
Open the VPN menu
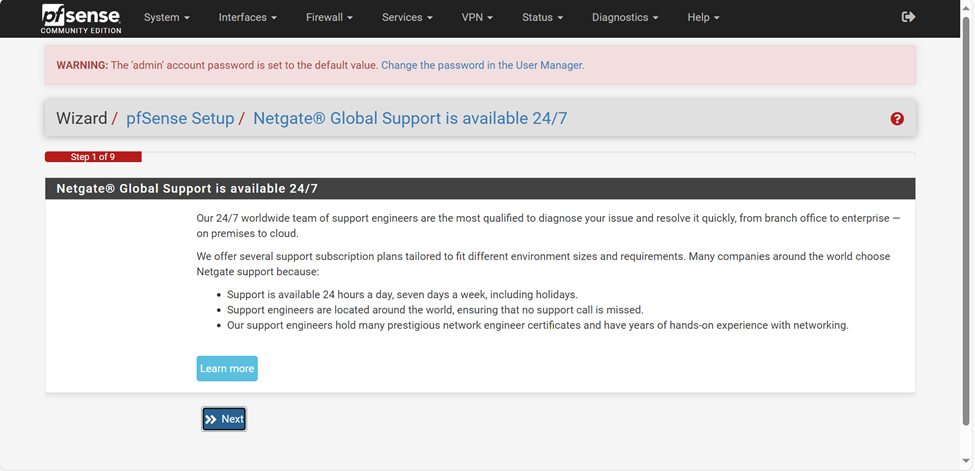tap(477, 18)
